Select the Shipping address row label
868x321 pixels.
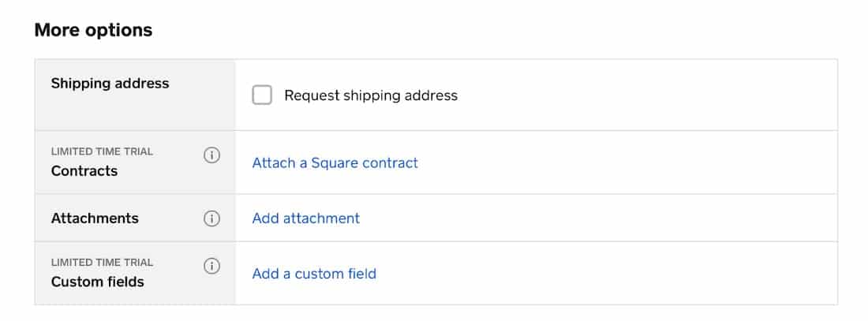point(110,84)
